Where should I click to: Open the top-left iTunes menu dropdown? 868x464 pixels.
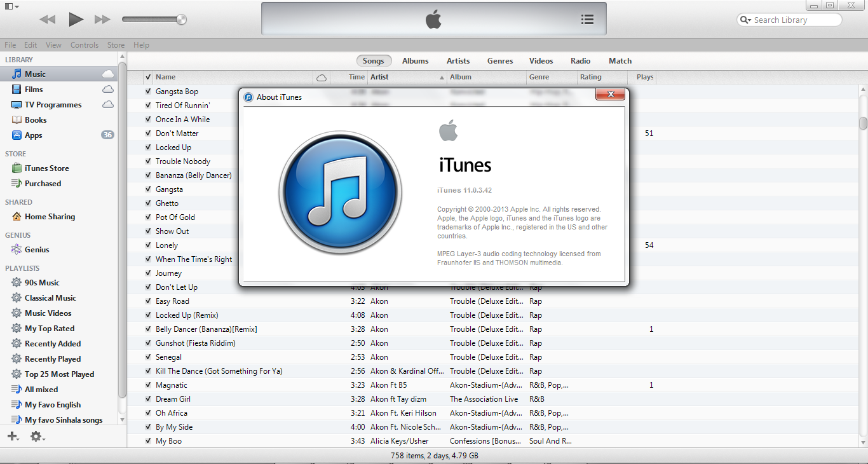point(11,6)
